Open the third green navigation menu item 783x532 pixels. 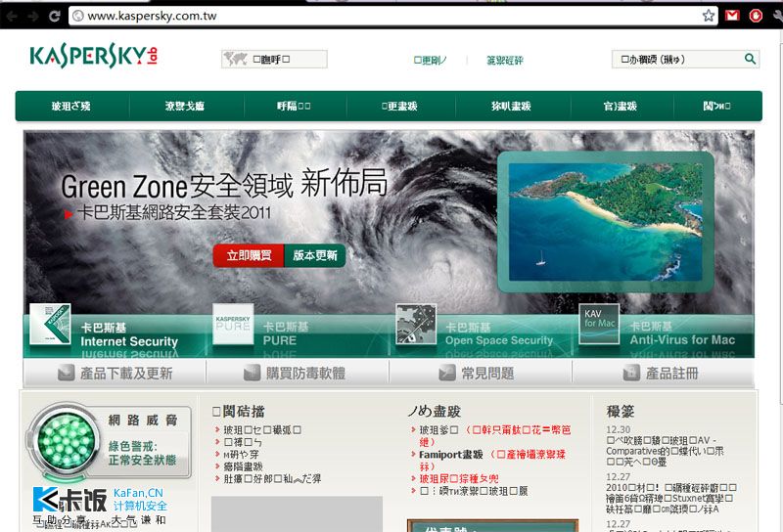[295, 106]
